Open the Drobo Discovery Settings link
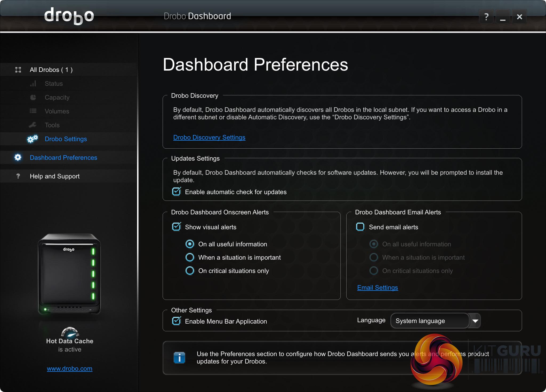This screenshot has height=392, width=546. click(x=209, y=137)
